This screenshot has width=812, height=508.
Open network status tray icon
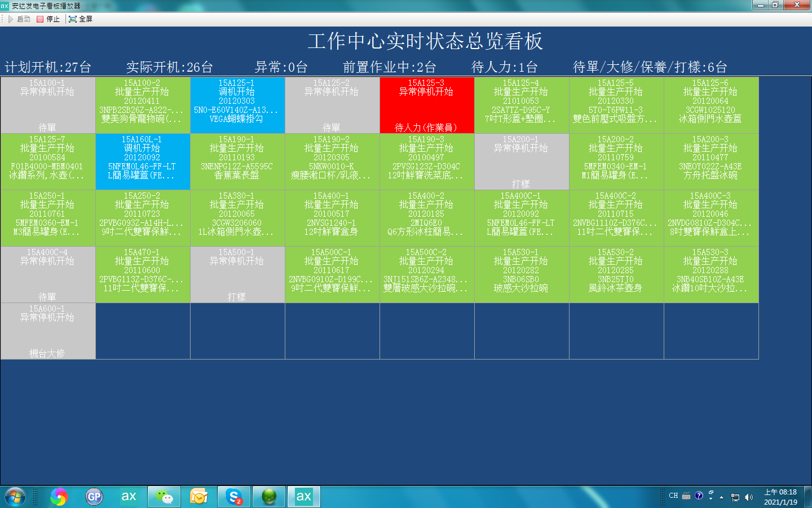[x=735, y=497]
